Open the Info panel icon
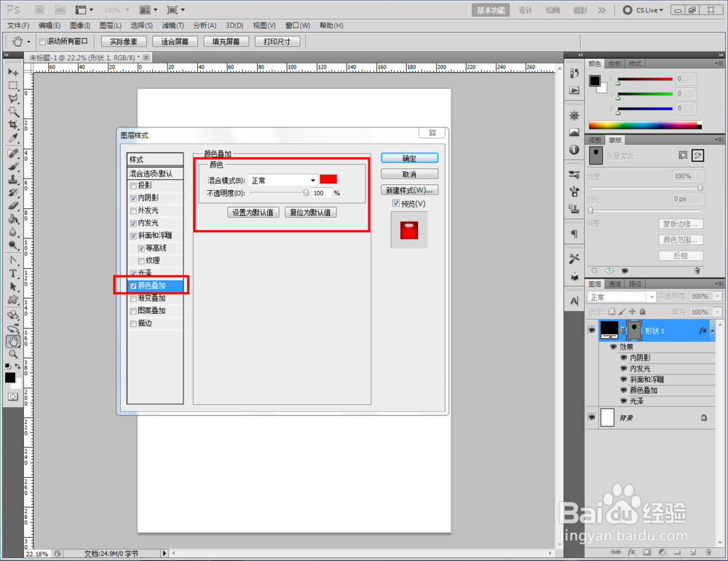 (x=574, y=149)
